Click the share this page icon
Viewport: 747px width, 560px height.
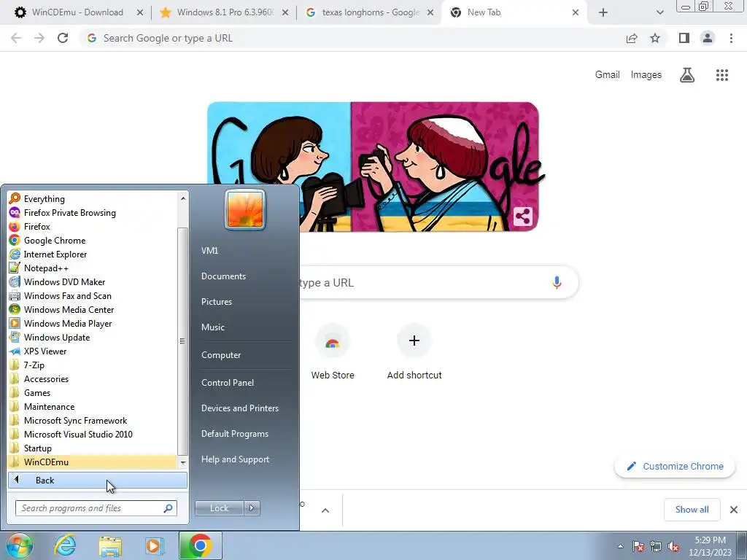tap(632, 38)
